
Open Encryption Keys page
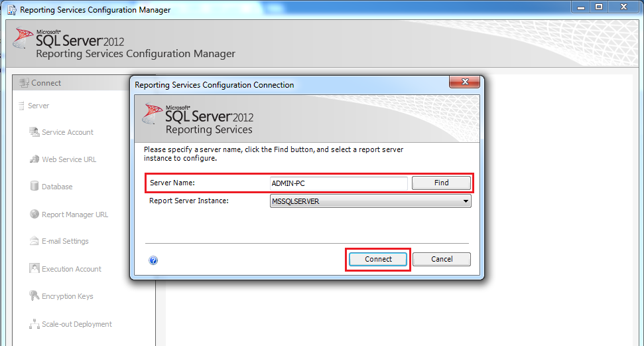coord(68,296)
